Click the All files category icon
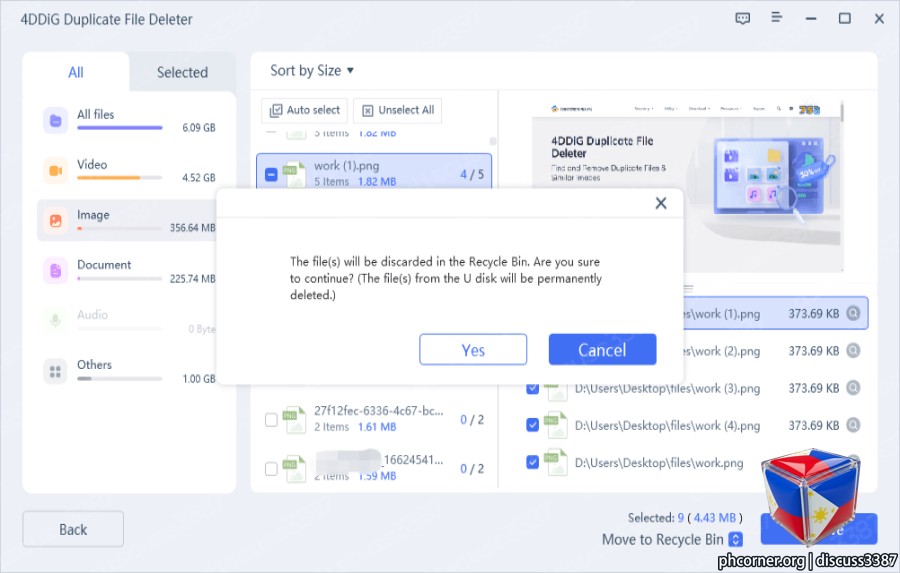This screenshot has width=900, height=573. point(56,121)
